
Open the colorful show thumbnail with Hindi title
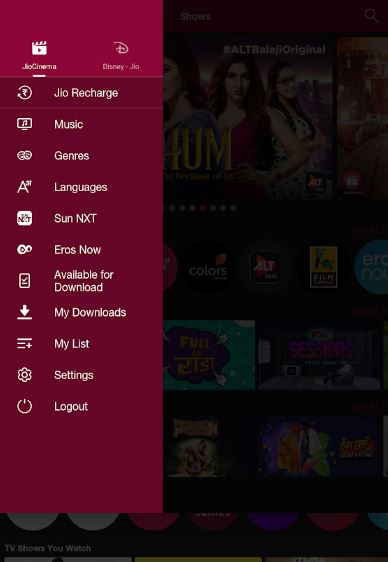point(319,447)
